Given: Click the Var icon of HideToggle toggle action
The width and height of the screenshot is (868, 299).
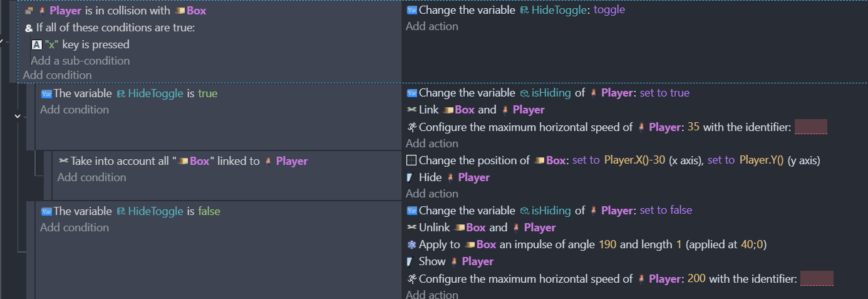Looking at the screenshot, I should [x=411, y=10].
